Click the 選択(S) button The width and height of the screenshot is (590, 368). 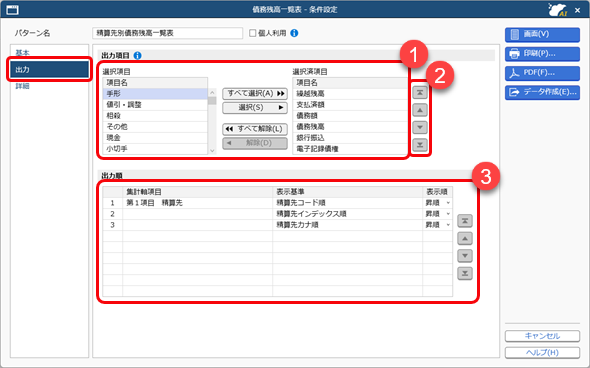(x=255, y=108)
